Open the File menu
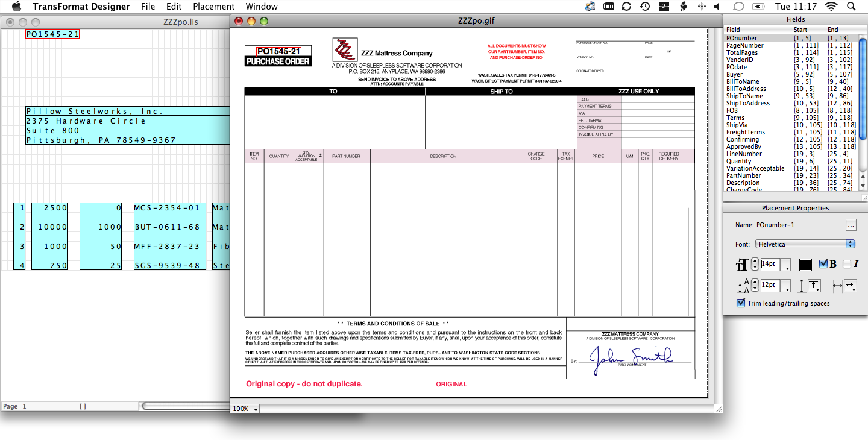This screenshot has height=440, width=868. (148, 7)
